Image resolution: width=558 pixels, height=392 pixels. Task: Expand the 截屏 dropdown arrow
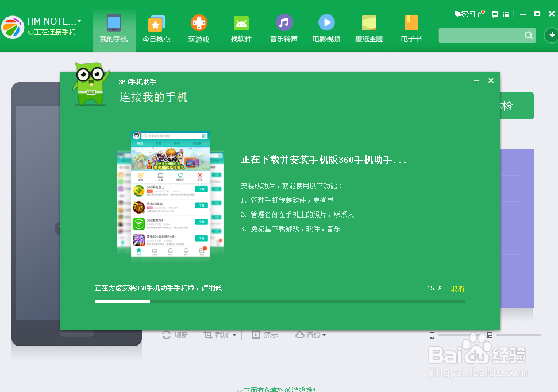click(x=234, y=335)
